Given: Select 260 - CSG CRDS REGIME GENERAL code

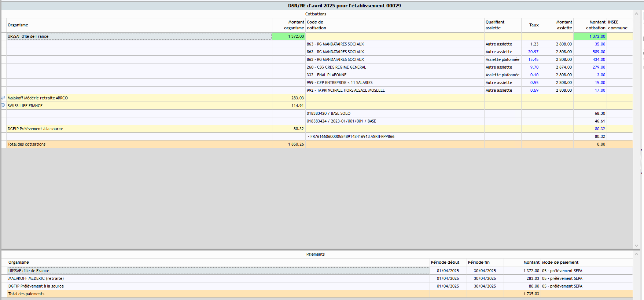Looking at the screenshot, I should pyautogui.click(x=336, y=67).
